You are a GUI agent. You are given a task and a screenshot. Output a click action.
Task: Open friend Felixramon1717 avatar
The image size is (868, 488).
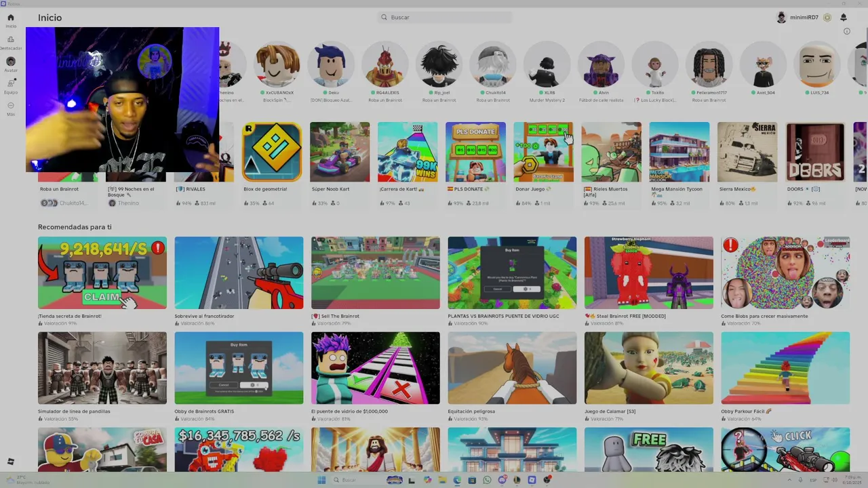709,64
